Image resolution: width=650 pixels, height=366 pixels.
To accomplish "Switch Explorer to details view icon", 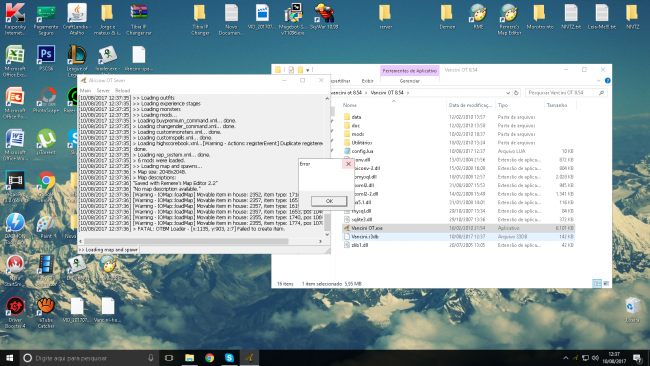I will (597, 284).
